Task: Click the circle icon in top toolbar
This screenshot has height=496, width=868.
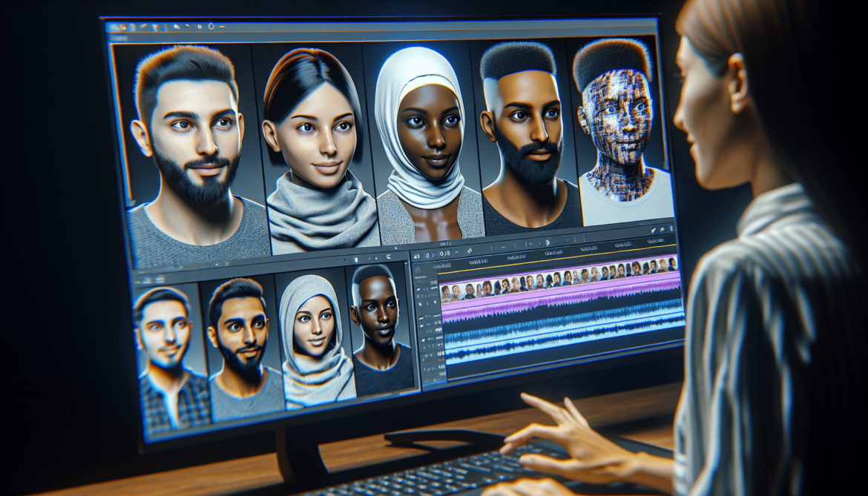Action: click(211, 27)
